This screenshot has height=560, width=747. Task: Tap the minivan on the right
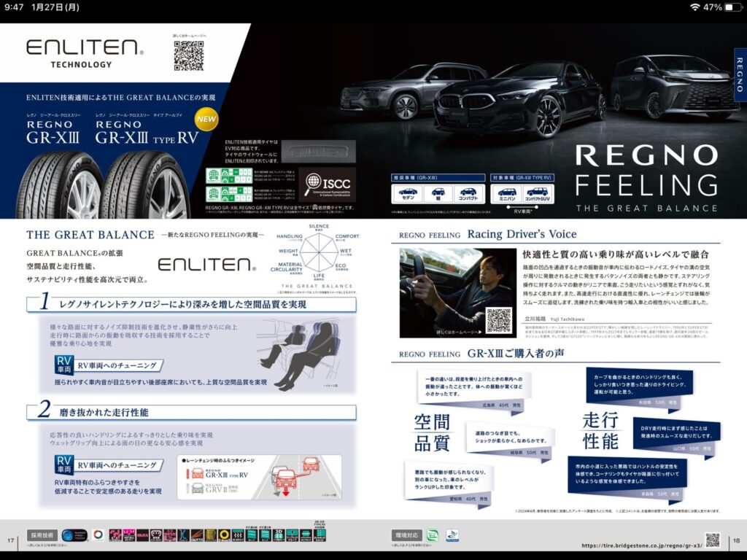(x=676, y=87)
